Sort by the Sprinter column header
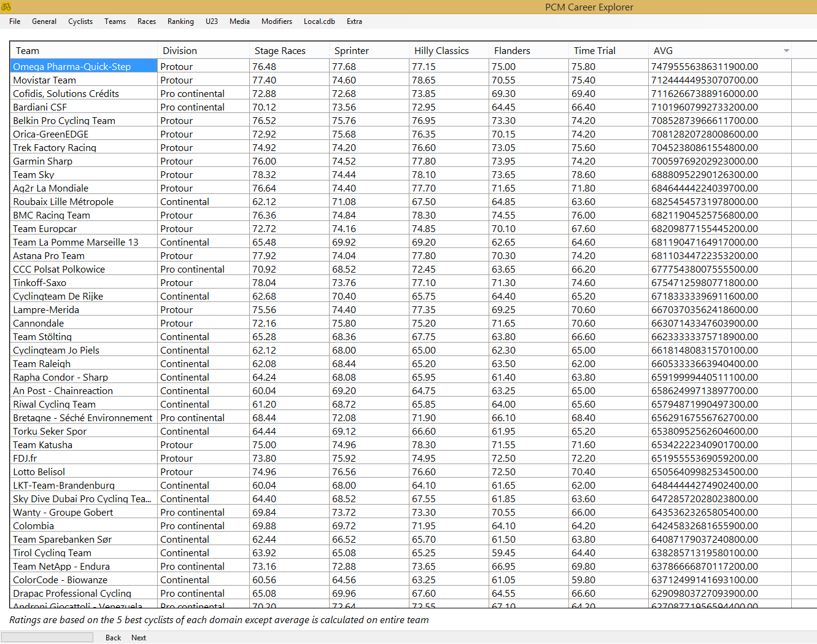This screenshot has height=644, width=817. click(352, 51)
